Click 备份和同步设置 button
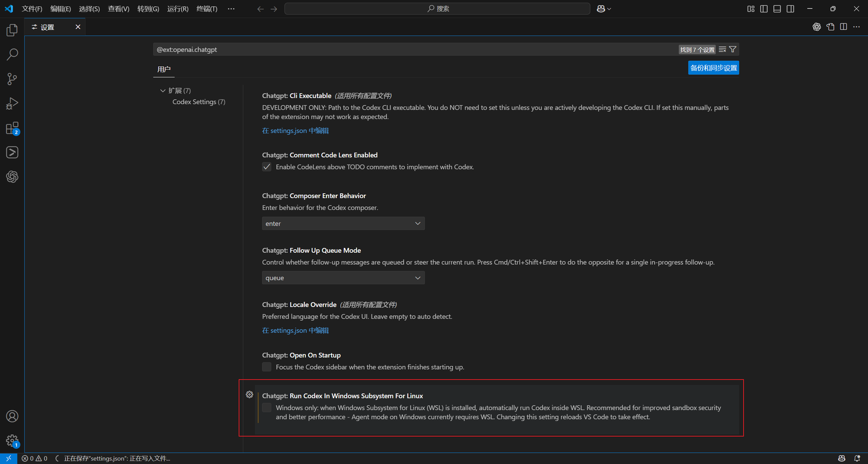Screen dimensions: 868x464 (713, 68)
